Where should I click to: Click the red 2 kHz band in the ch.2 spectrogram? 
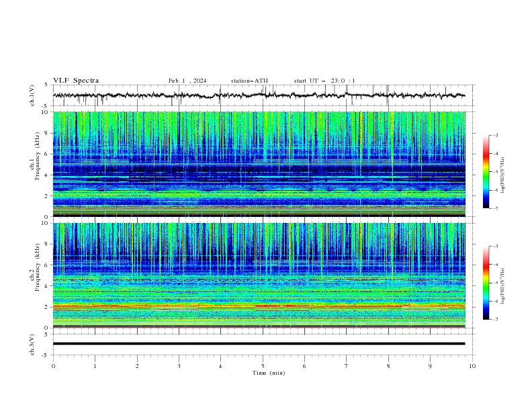[x=259, y=306]
